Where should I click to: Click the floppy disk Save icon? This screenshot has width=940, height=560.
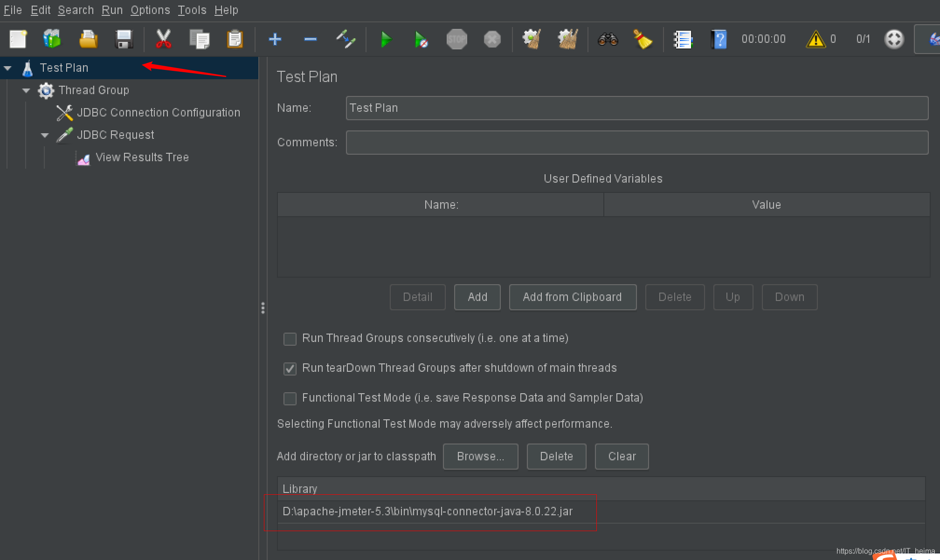click(124, 39)
